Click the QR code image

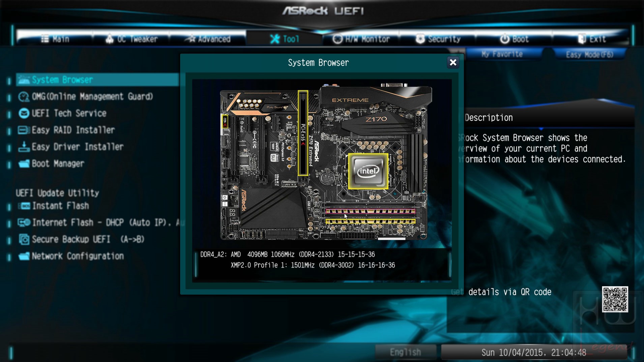tap(615, 299)
